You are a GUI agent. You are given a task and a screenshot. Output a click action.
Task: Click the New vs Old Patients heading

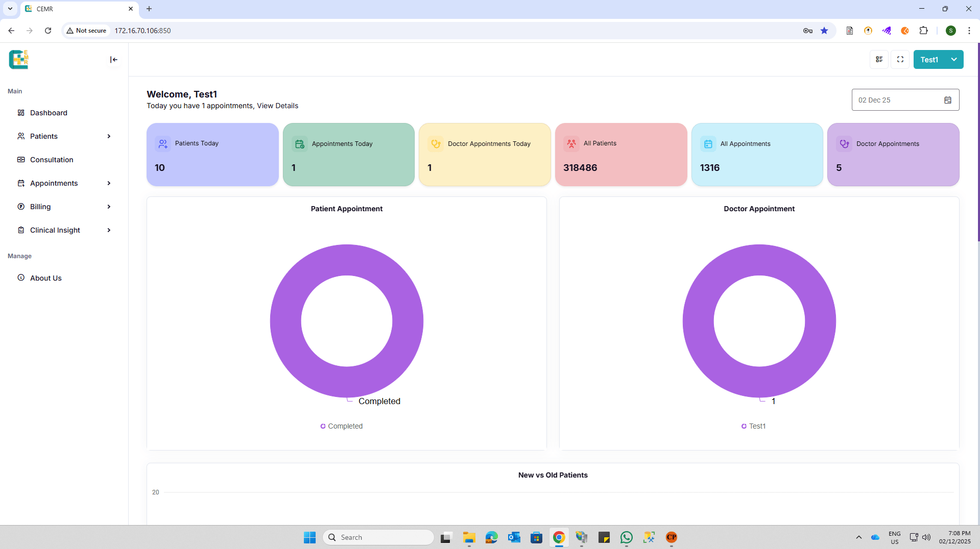[x=553, y=475]
